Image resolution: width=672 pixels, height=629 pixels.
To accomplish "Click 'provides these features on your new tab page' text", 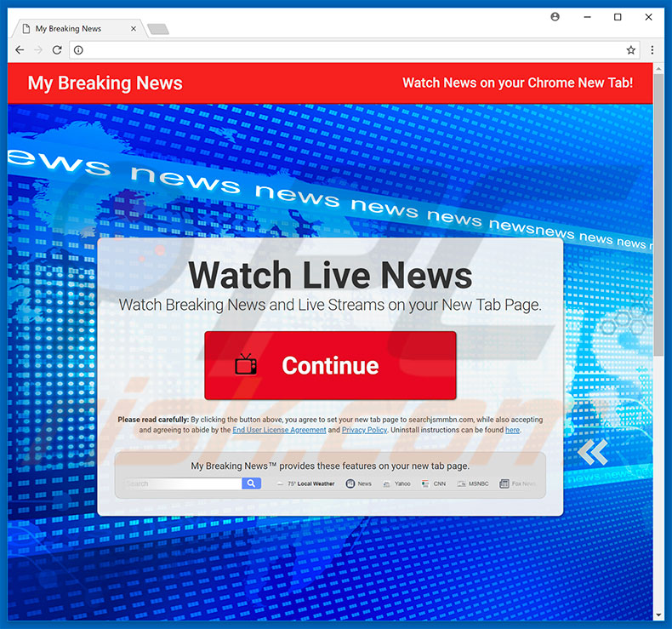I will click(x=374, y=466).
